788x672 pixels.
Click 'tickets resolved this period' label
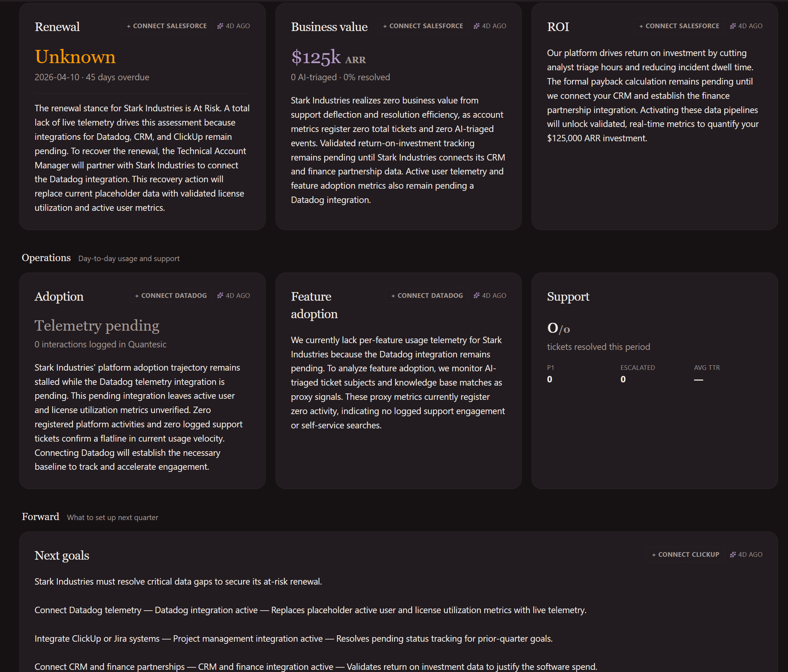[599, 347]
